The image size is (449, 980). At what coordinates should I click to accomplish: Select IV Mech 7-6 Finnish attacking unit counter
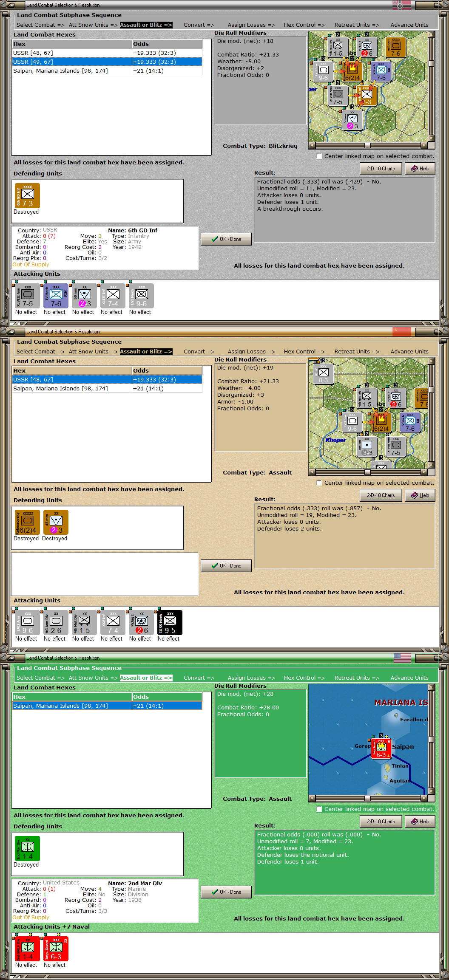(x=56, y=296)
